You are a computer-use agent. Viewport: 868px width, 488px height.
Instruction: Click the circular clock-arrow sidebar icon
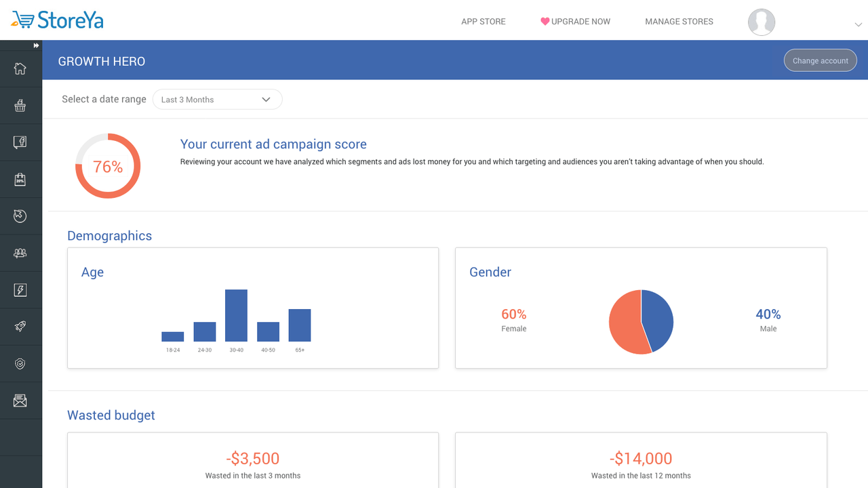click(20, 216)
